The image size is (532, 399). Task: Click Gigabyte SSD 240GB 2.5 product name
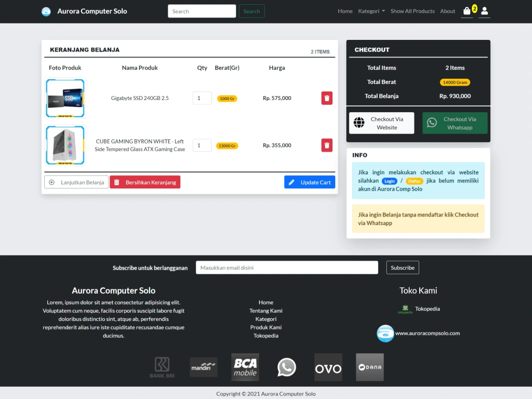click(x=140, y=98)
